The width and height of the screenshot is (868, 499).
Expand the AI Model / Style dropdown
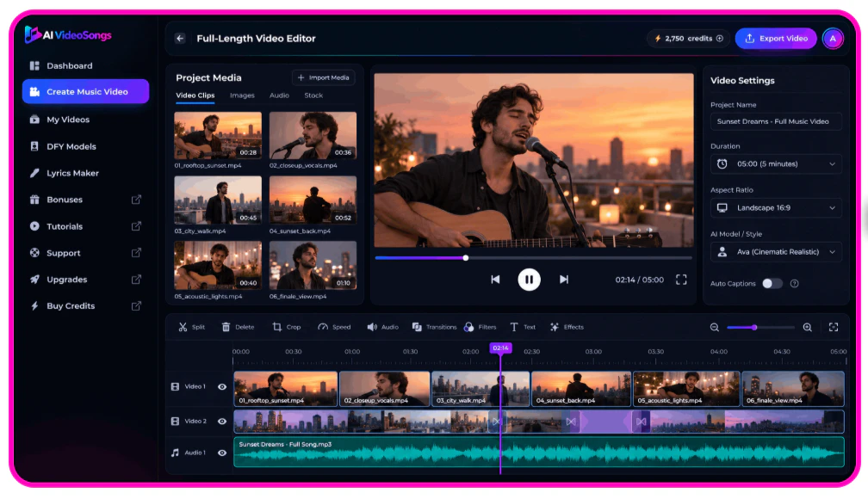(776, 252)
